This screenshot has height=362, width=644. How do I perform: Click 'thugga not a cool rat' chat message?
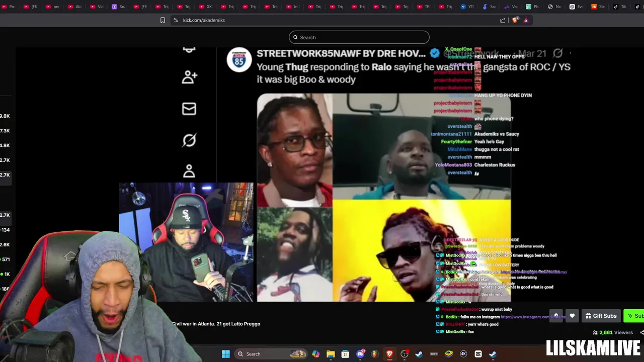[497, 149]
